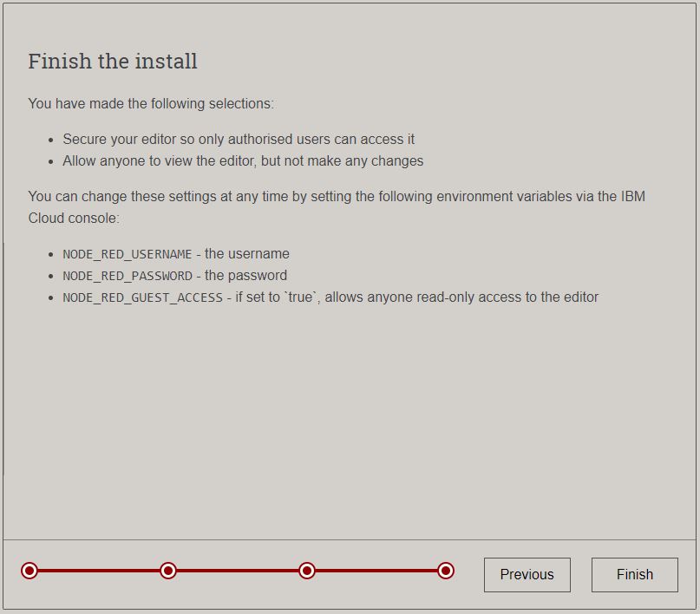Click the fourth and final step circle
The image size is (700, 614).
pyautogui.click(x=445, y=571)
